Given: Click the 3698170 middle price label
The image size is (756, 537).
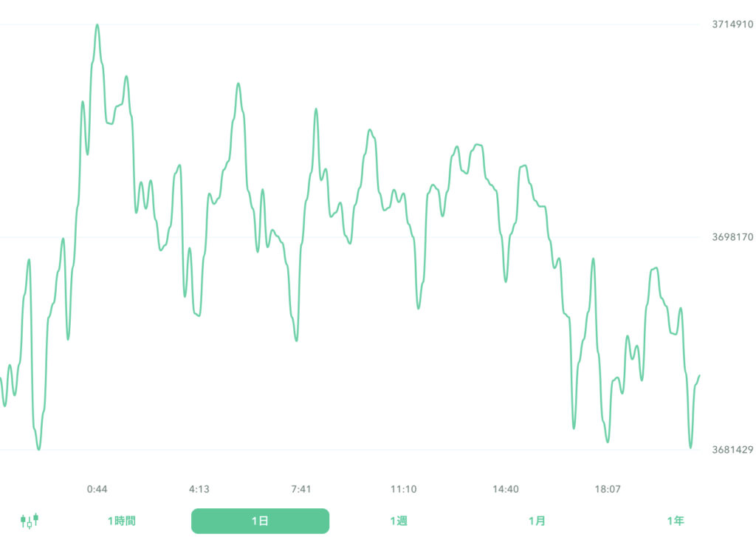Looking at the screenshot, I should (x=732, y=237).
